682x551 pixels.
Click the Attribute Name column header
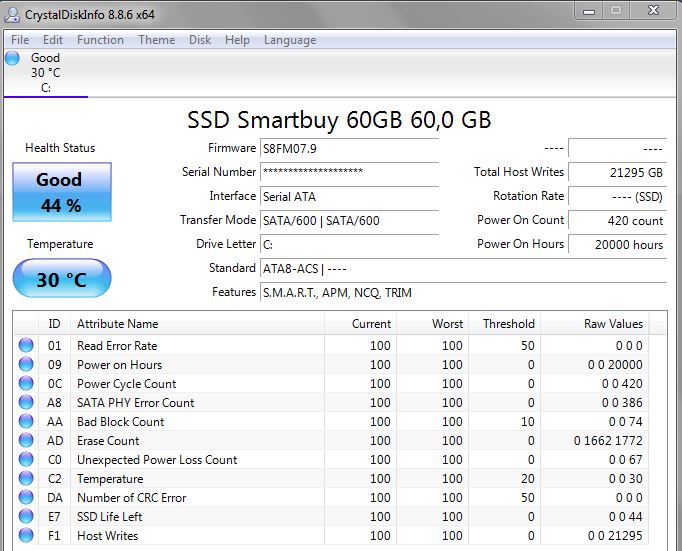197,324
